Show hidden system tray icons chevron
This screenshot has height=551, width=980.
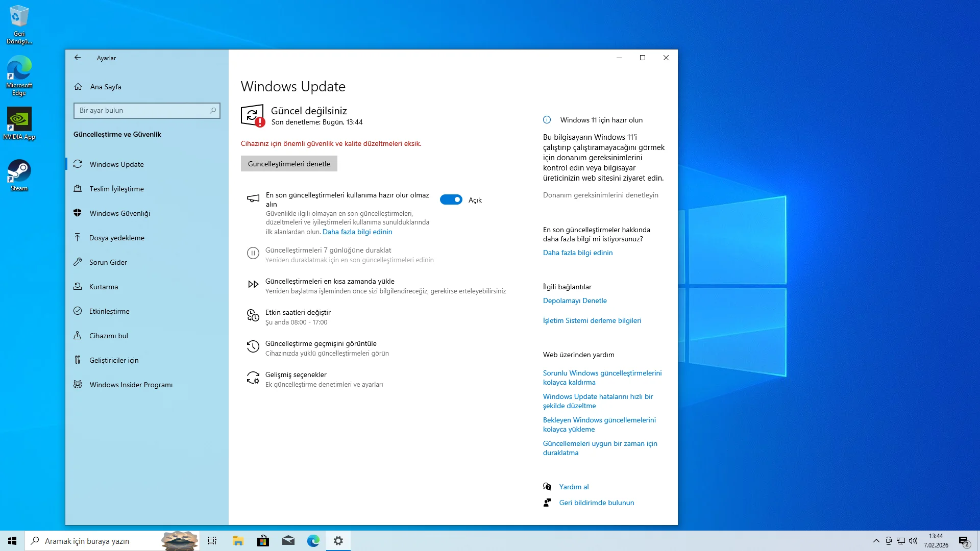pyautogui.click(x=876, y=541)
